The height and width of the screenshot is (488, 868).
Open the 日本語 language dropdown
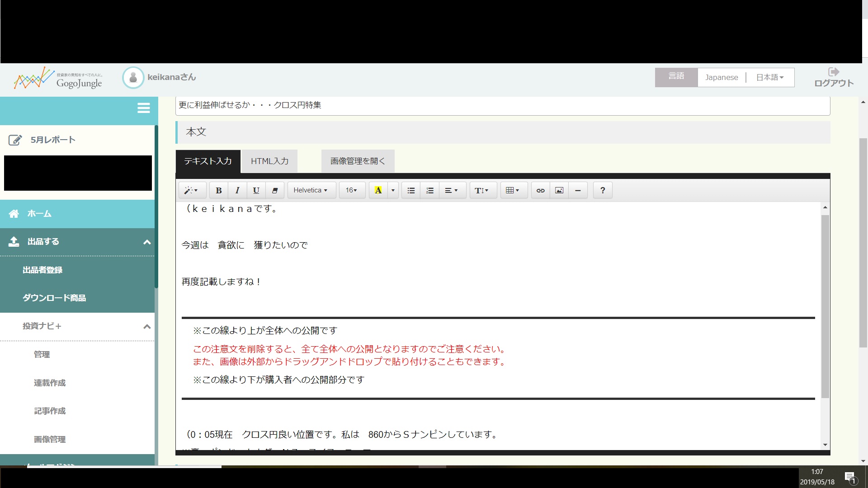tap(769, 77)
